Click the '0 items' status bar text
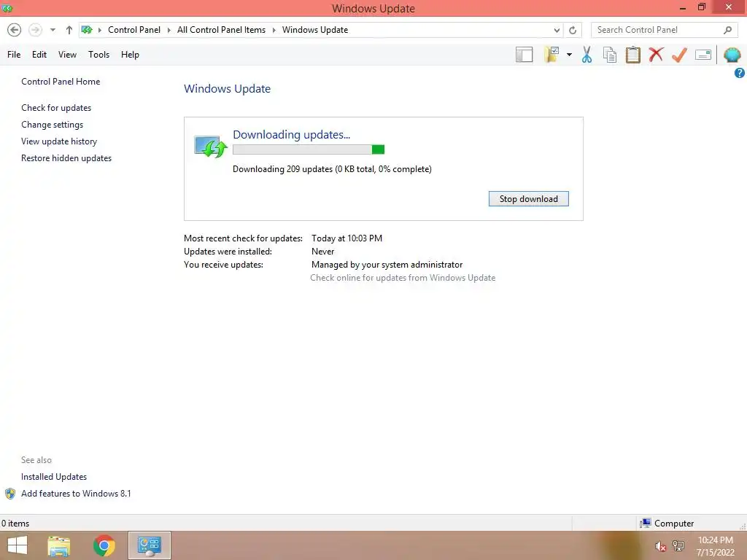The image size is (747, 560). (x=15, y=524)
